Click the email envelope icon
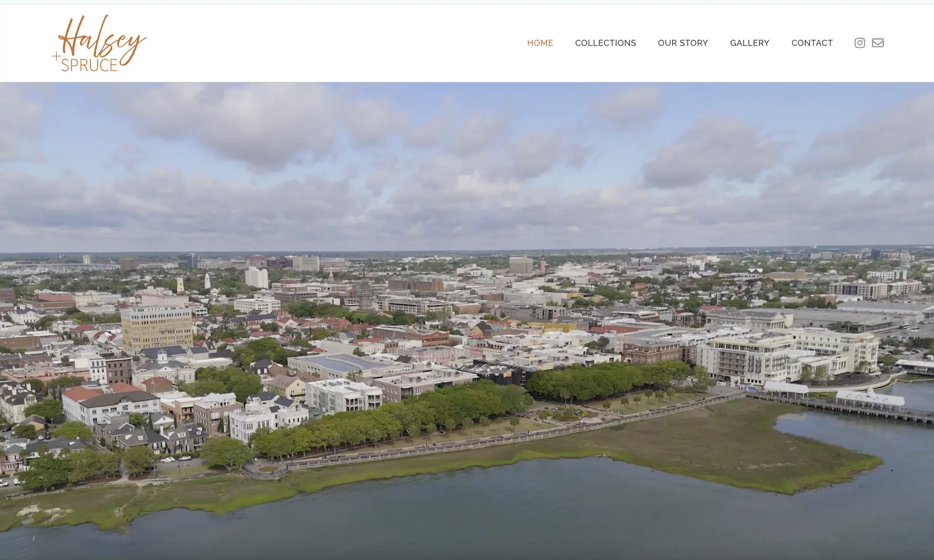The image size is (934, 560). (x=878, y=43)
